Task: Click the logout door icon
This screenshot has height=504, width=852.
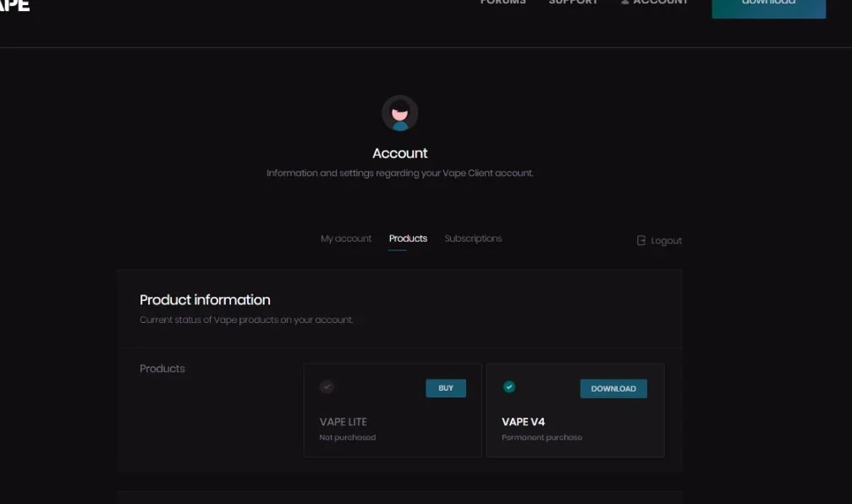Action: click(641, 241)
